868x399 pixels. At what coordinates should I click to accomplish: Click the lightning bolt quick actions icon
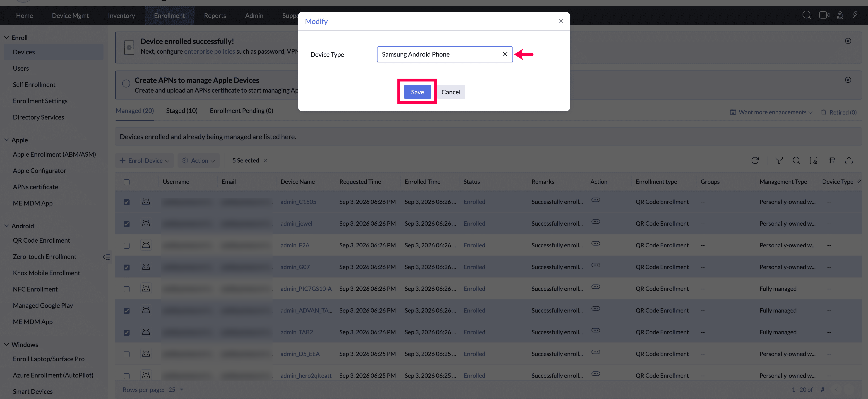pos(855,15)
